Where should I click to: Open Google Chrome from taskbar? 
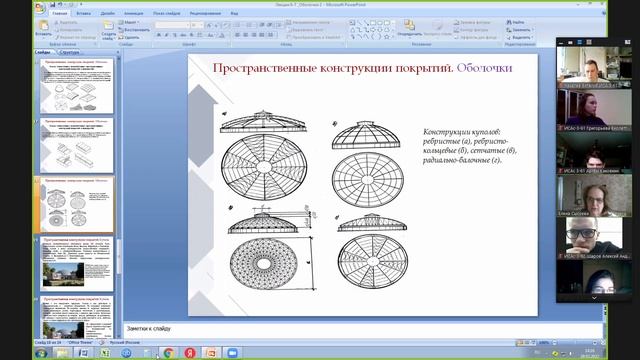point(169,353)
